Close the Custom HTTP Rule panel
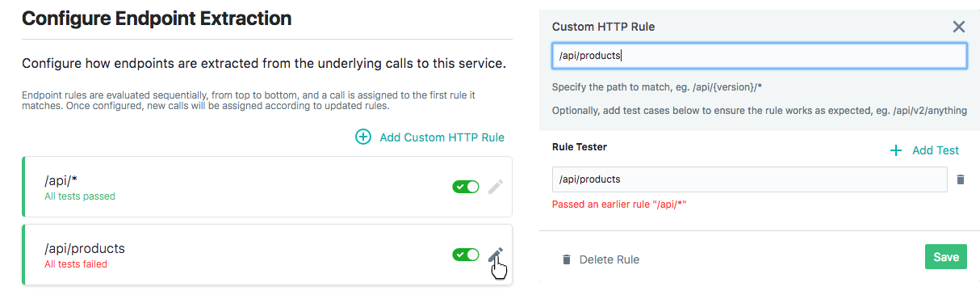980x291 pixels. (x=958, y=27)
